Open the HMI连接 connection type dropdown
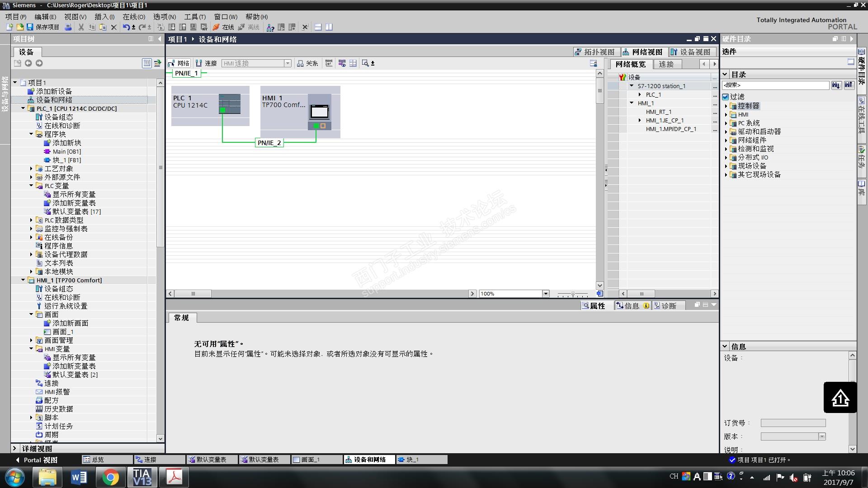Image resolution: width=868 pixels, height=488 pixels. tap(288, 63)
